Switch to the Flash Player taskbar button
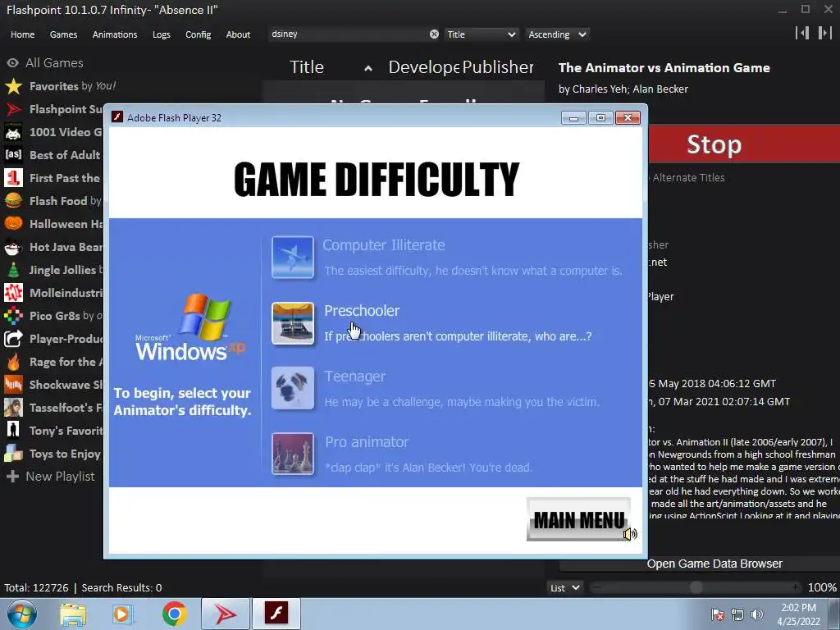The image size is (840, 630). click(x=276, y=614)
